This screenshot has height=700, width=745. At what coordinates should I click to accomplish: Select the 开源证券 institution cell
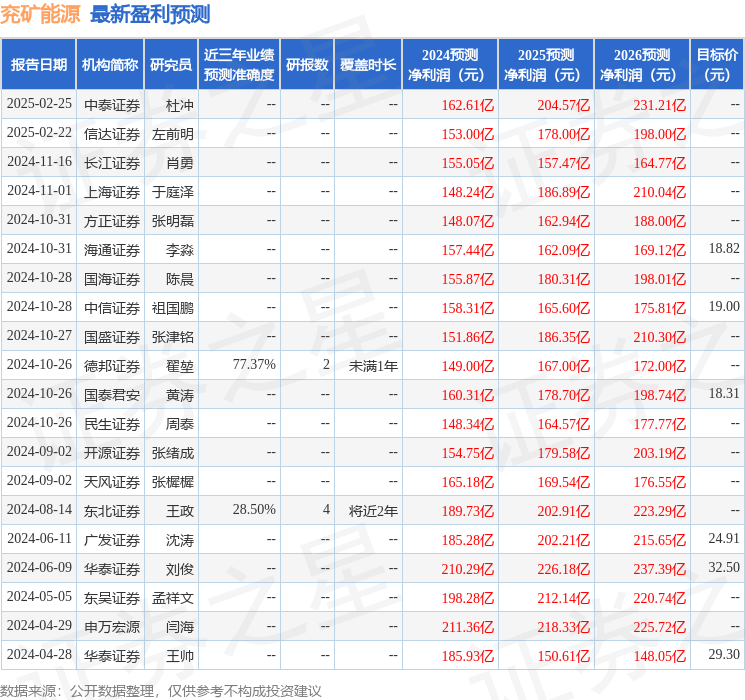112,453
